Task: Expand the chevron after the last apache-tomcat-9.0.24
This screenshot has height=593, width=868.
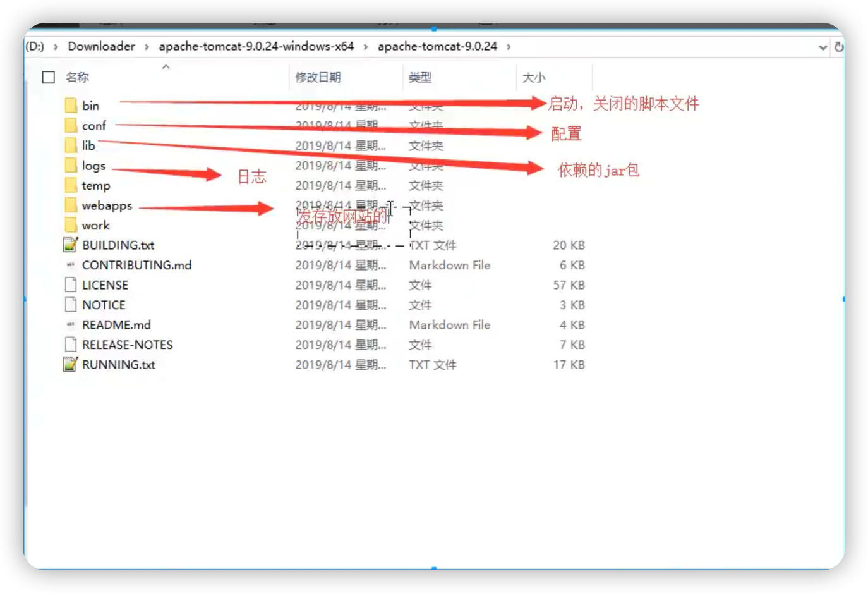Action: click(x=509, y=47)
